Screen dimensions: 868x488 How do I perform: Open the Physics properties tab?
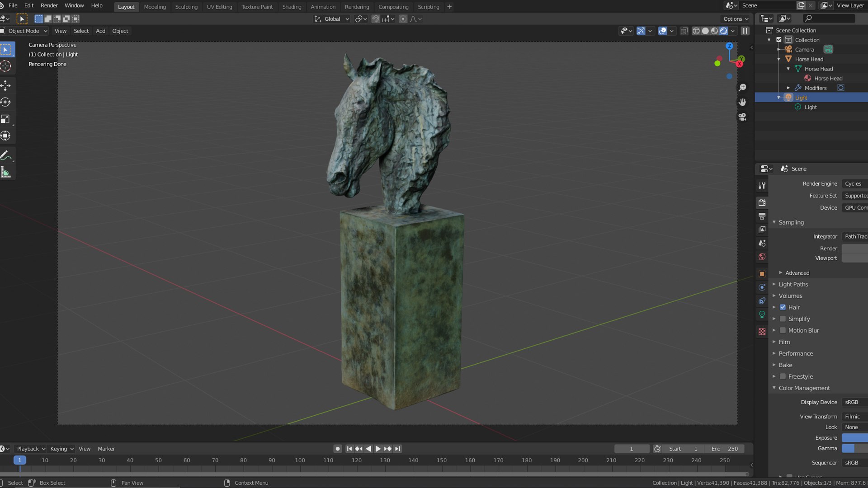762,287
